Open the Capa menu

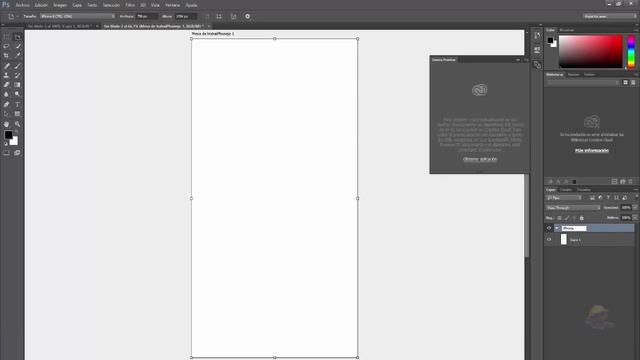[x=77, y=5]
